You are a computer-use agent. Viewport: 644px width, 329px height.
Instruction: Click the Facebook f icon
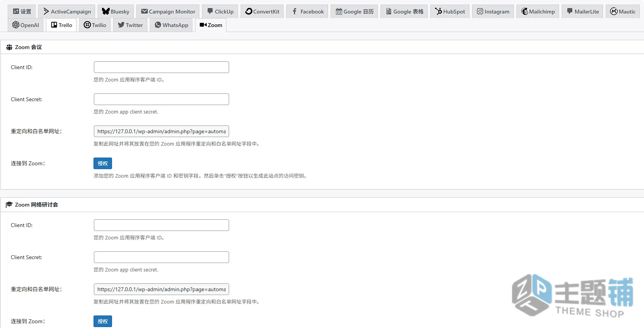(x=294, y=12)
